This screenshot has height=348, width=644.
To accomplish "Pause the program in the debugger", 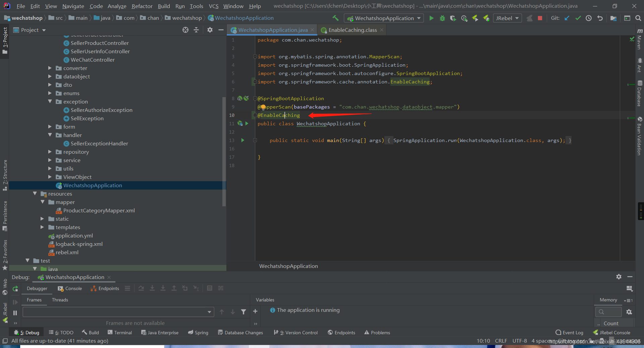I will [15, 312].
